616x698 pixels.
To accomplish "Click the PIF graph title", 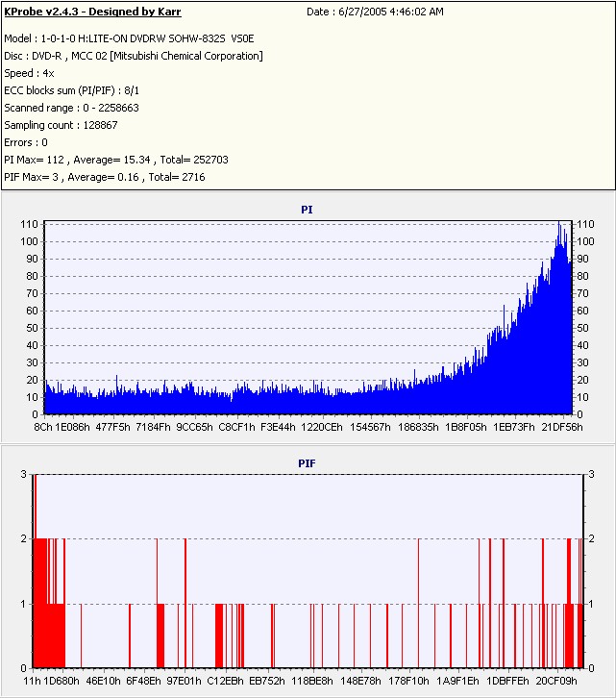I will [307, 463].
